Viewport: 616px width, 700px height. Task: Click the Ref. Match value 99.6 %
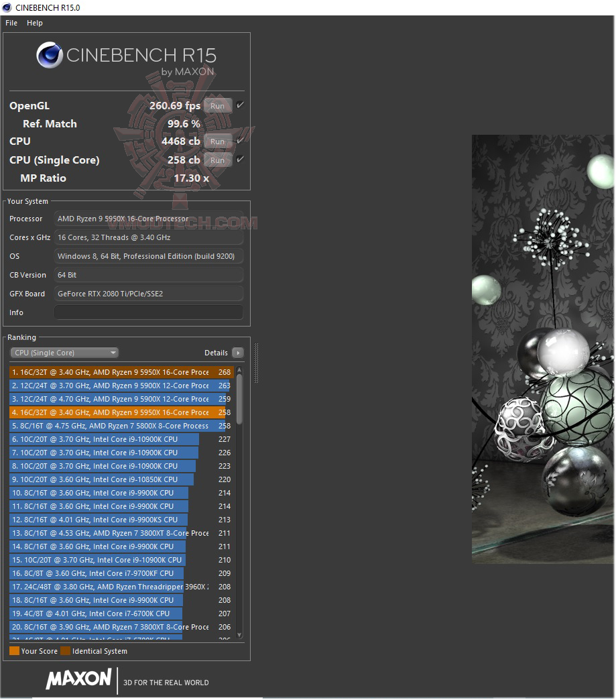184,123
